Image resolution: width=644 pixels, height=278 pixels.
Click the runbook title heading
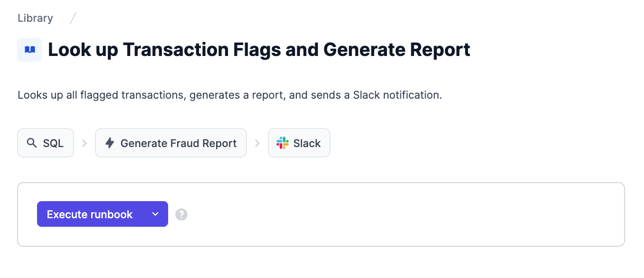pos(259,50)
